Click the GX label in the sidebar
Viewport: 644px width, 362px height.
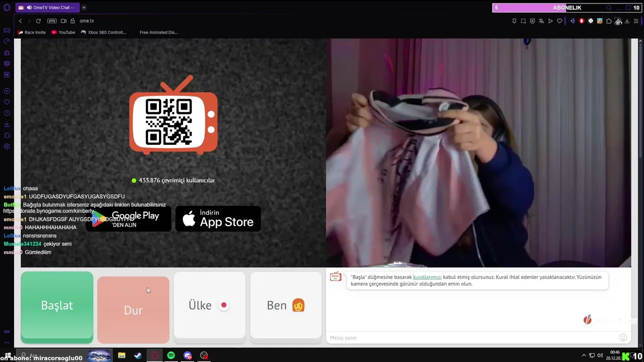pos(7,331)
